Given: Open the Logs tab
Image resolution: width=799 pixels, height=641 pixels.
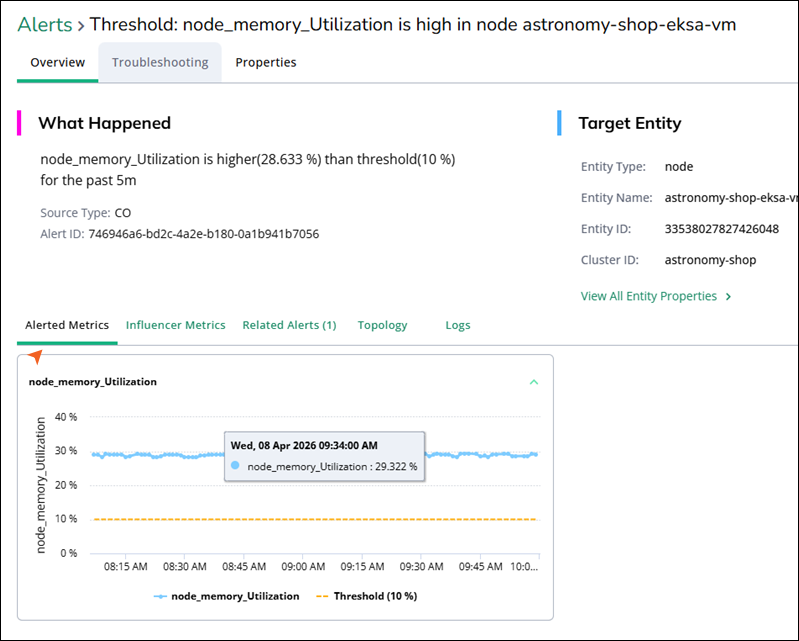Looking at the screenshot, I should (458, 325).
